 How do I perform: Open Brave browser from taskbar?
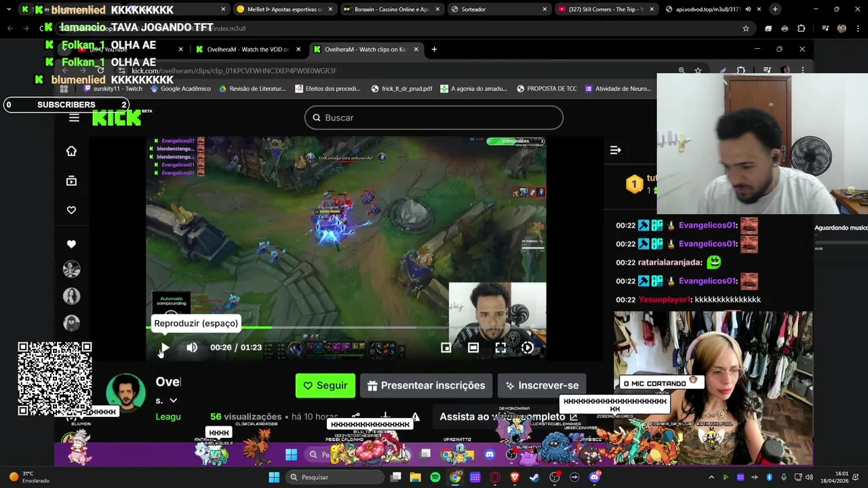click(x=515, y=477)
